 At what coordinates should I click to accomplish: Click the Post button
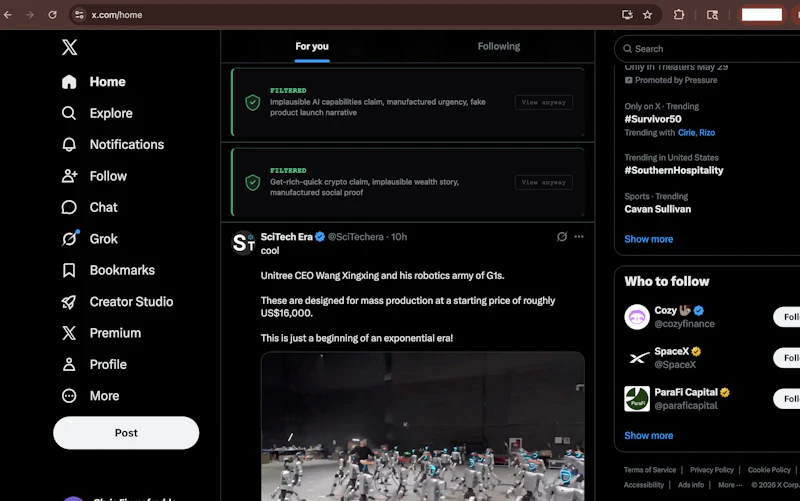coord(126,433)
